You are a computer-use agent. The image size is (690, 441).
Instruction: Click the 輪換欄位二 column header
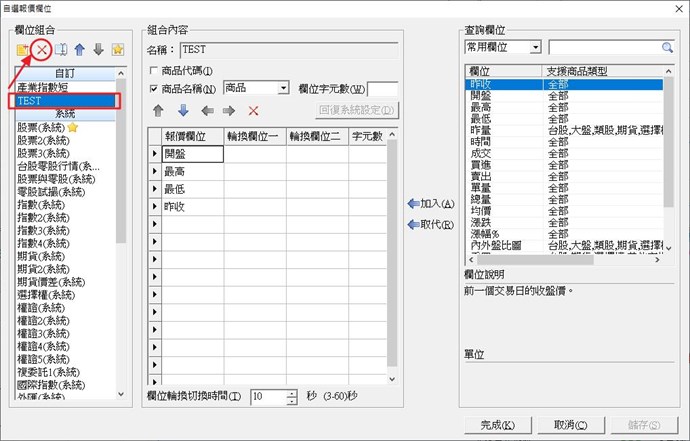(317, 136)
